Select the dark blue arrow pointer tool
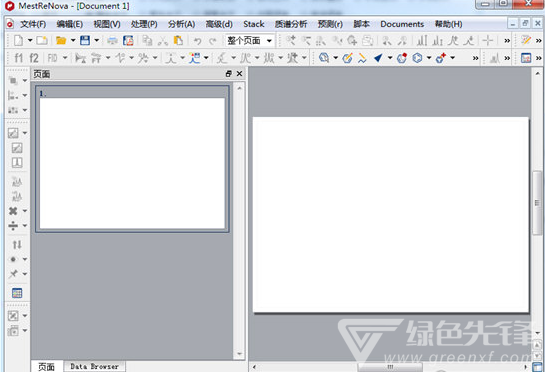The height and width of the screenshot is (372, 545). (x=379, y=58)
